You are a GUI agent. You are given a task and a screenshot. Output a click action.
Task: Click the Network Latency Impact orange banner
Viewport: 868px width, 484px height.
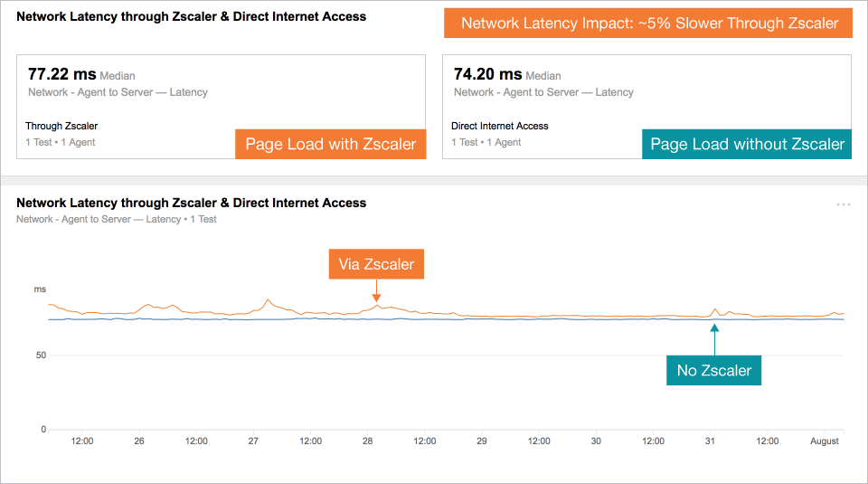click(x=649, y=24)
